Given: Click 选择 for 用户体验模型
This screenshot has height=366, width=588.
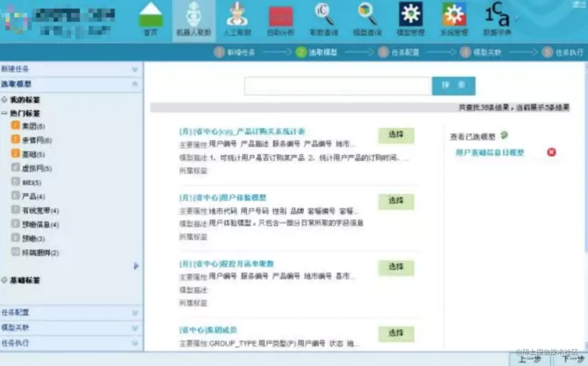Looking at the screenshot, I should point(395,201).
